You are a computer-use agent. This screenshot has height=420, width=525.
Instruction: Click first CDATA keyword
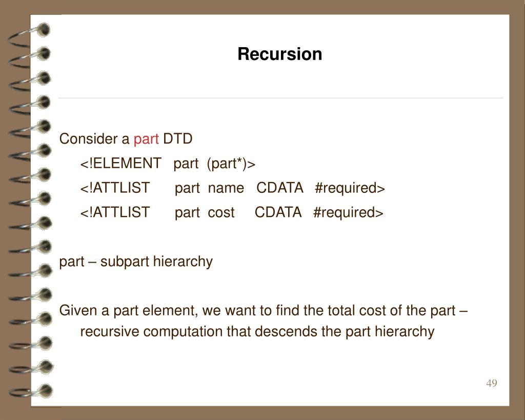(279, 188)
